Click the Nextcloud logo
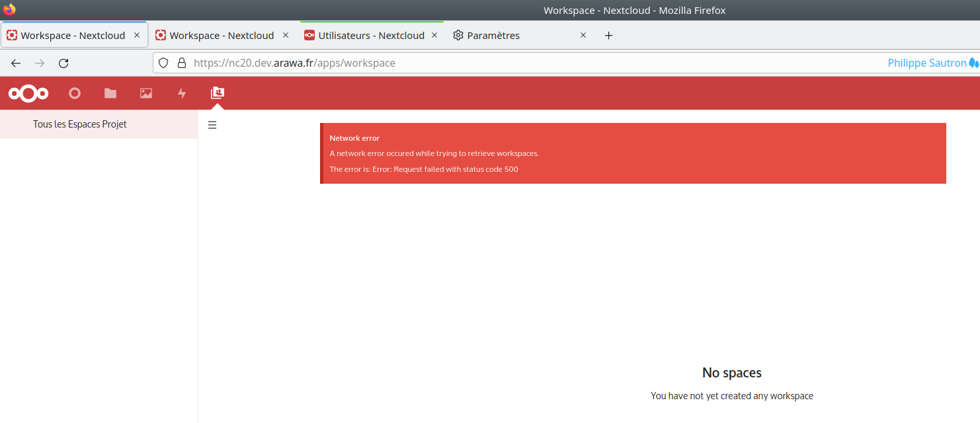Screen dimensions: 980x423 pos(28,93)
